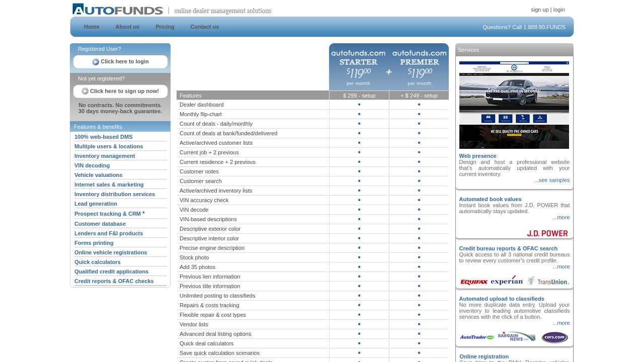Click the J.D. Power logo
This screenshot has width=644, height=362.
point(547,233)
